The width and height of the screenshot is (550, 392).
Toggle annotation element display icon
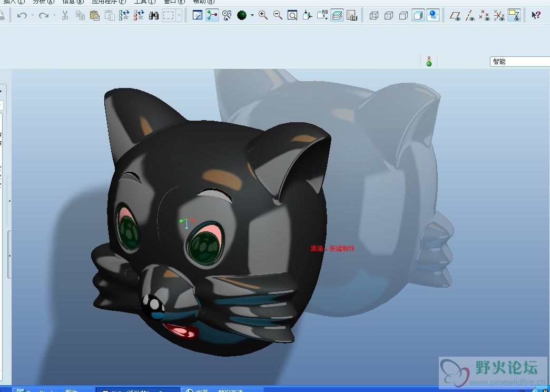514,15
